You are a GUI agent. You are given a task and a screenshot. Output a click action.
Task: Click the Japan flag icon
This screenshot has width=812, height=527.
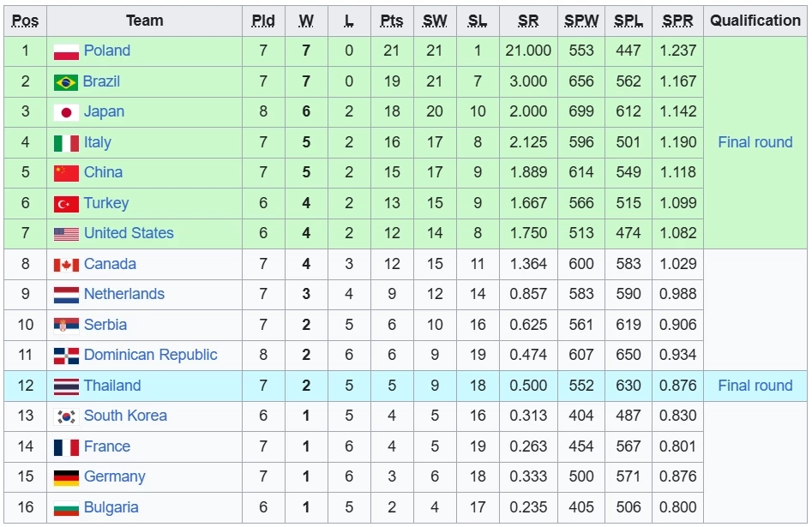(x=66, y=112)
